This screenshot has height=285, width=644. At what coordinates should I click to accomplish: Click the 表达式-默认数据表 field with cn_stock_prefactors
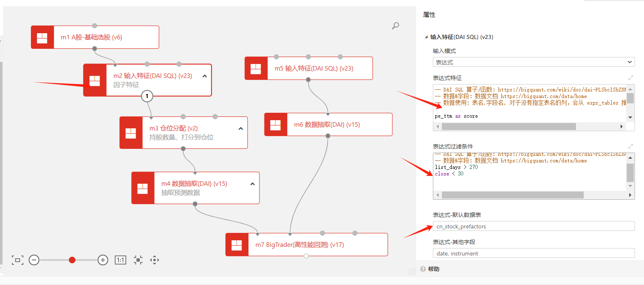(x=533, y=226)
